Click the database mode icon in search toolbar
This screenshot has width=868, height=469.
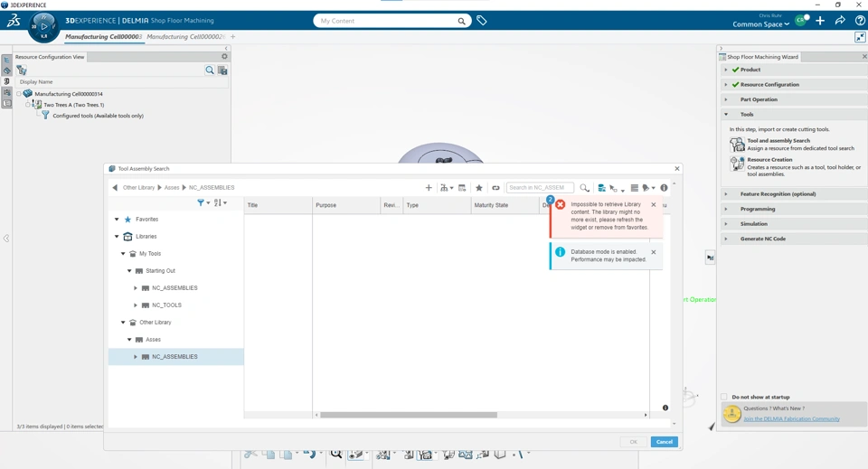click(601, 187)
